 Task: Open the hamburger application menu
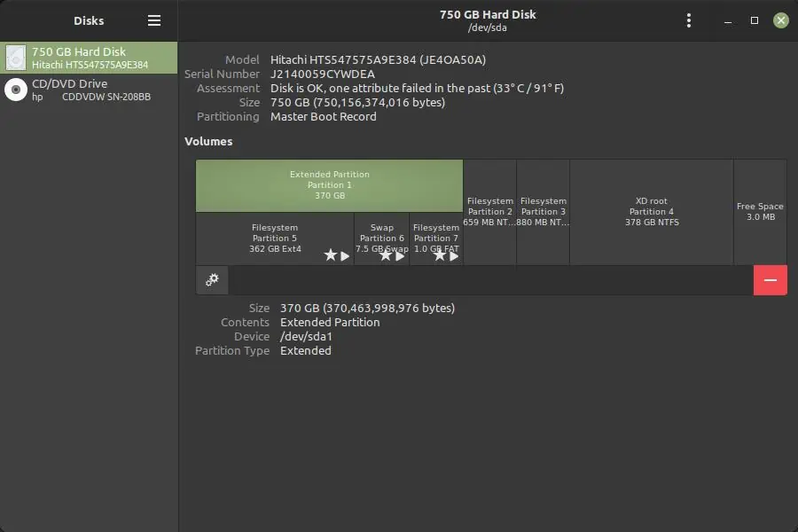(x=154, y=20)
